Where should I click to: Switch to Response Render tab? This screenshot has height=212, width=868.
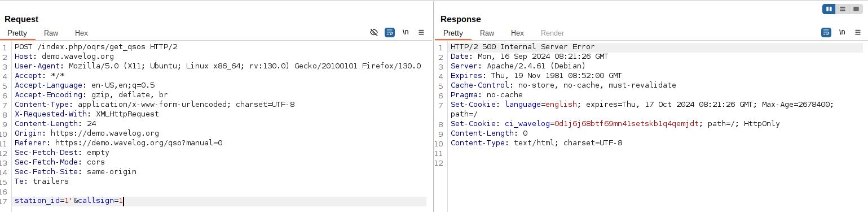click(x=553, y=33)
